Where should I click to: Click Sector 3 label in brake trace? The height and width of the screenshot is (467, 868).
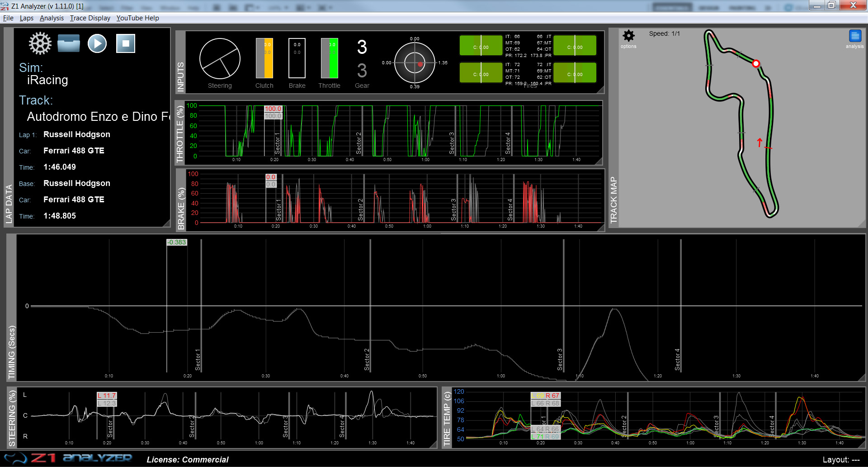pos(453,210)
